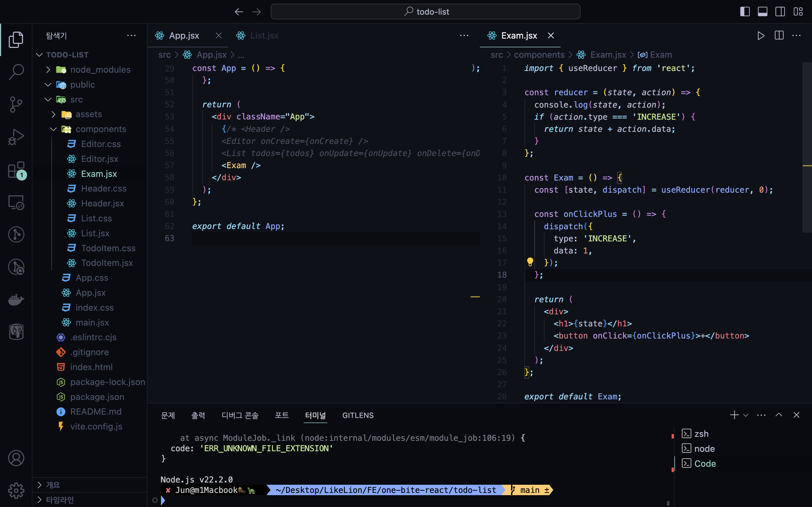Click the Run code play icon

pos(761,35)
